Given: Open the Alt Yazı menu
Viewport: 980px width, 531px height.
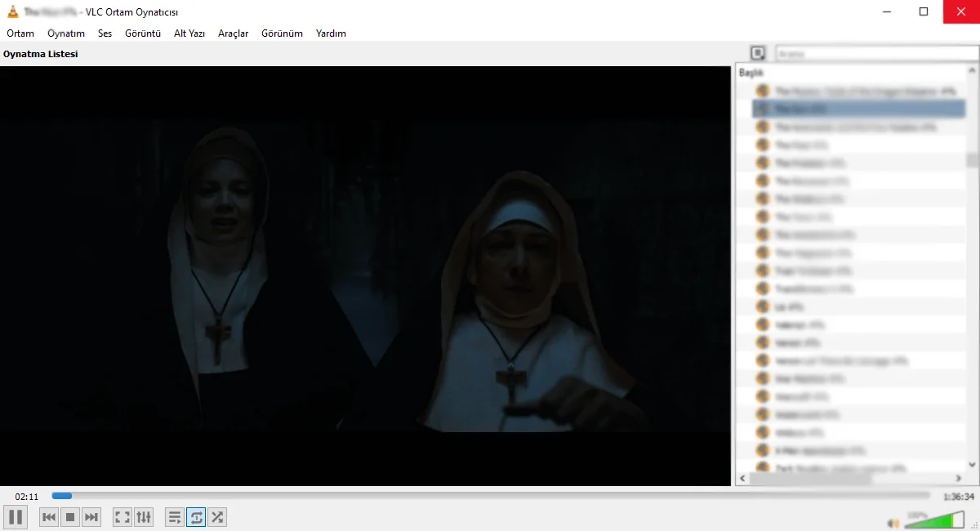Looking at the screenshot, I should (189, 33).
